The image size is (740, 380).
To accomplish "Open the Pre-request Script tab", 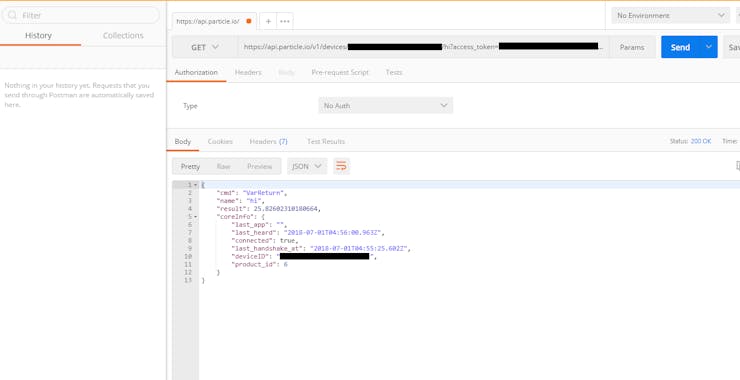I will 340,72.
